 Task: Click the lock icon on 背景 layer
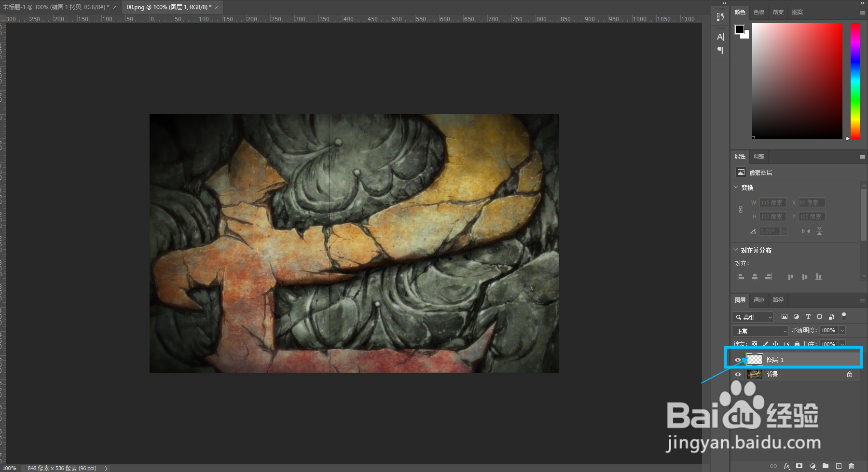pos(849,374)
